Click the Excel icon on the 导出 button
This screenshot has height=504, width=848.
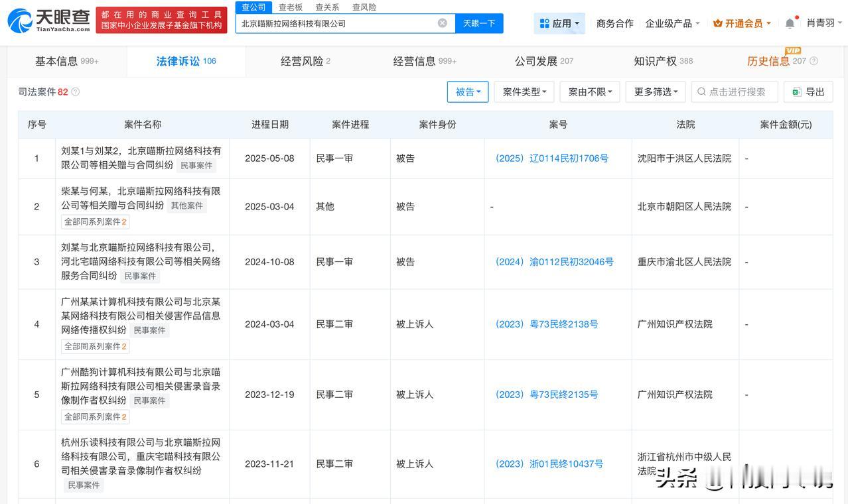[x=796, y=92]
